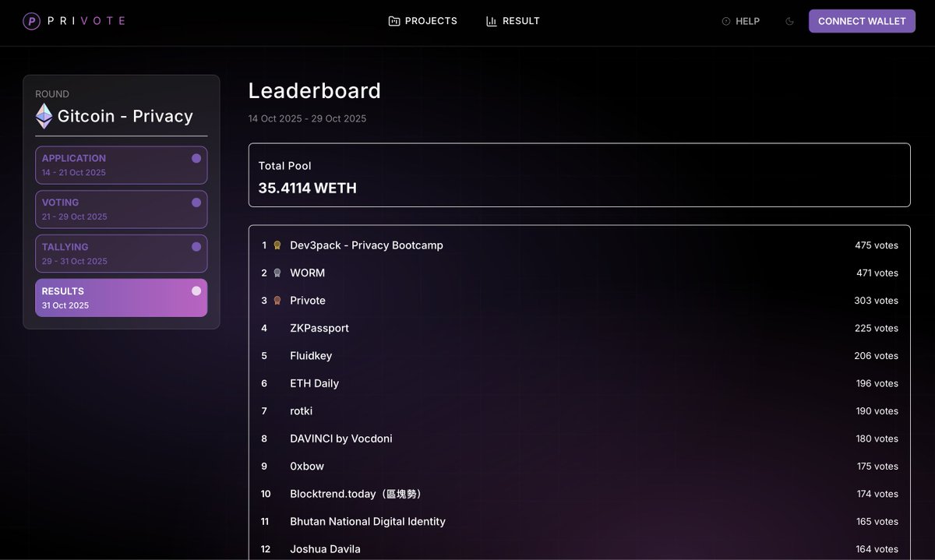Click the gold medal icon for Dev3pack
This screenshot has width=935, height=560.
coord(277,245)
